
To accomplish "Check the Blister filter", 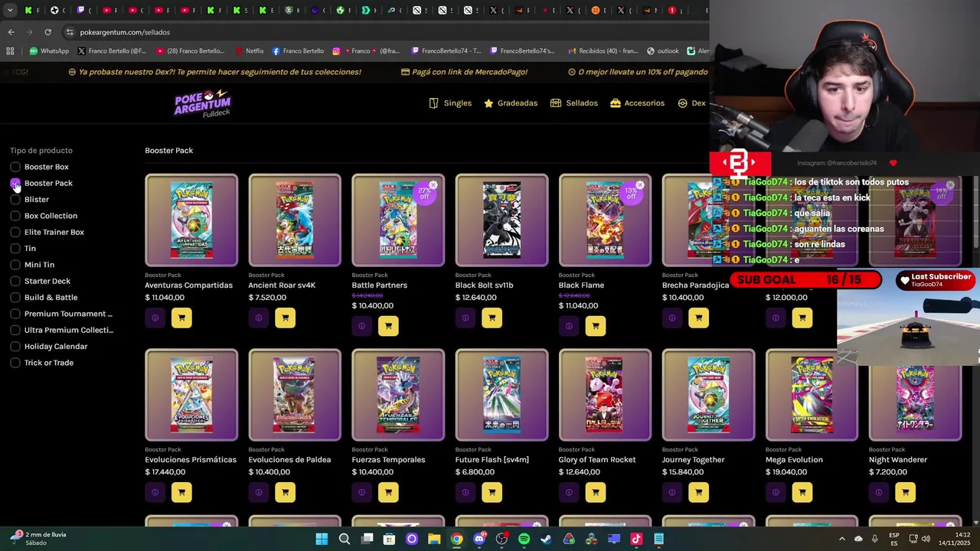I will pos(15,199).
